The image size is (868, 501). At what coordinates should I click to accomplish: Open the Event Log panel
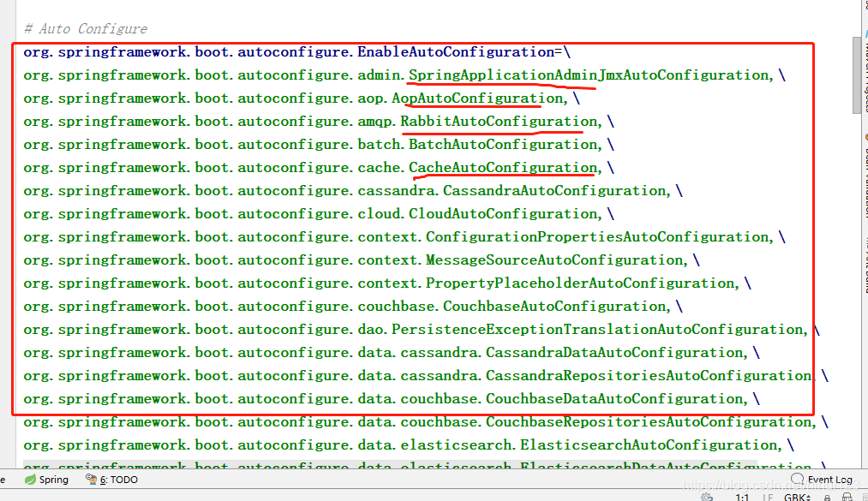tap(822, 480)
